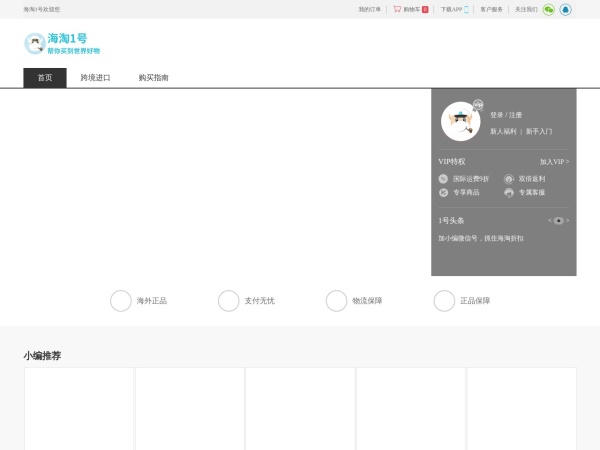Viewport: 600px width, 450px height.
Task: Click the 专属客服 customer service headset icon
Action: [x=509, y=192]
